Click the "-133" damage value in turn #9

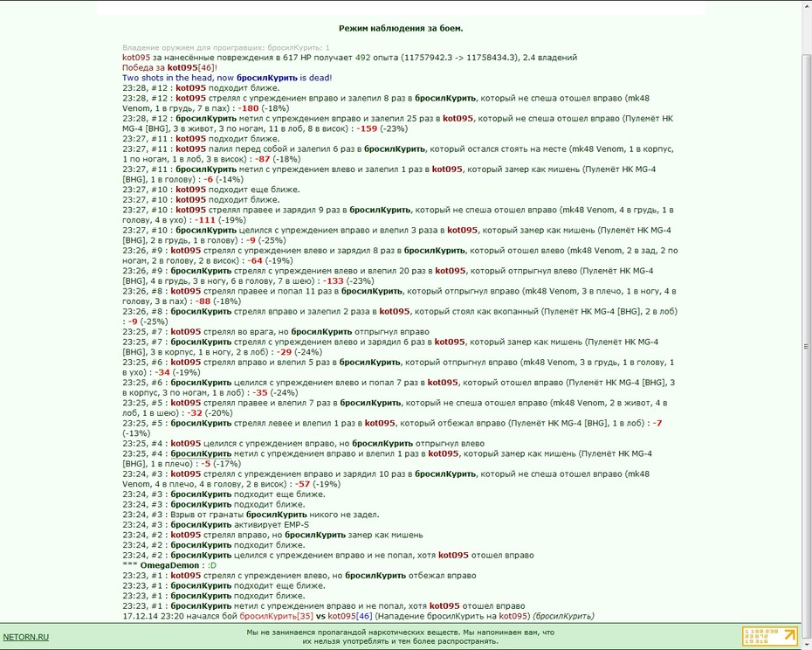click(334, 281)
